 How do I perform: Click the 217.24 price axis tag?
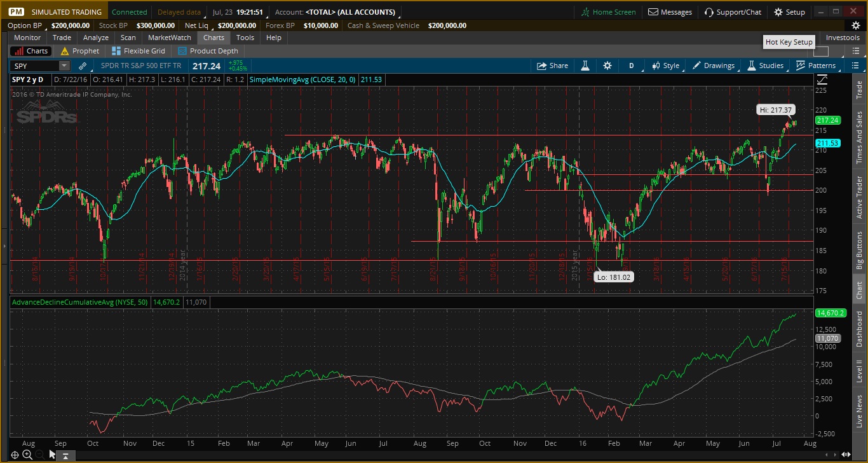829,120
